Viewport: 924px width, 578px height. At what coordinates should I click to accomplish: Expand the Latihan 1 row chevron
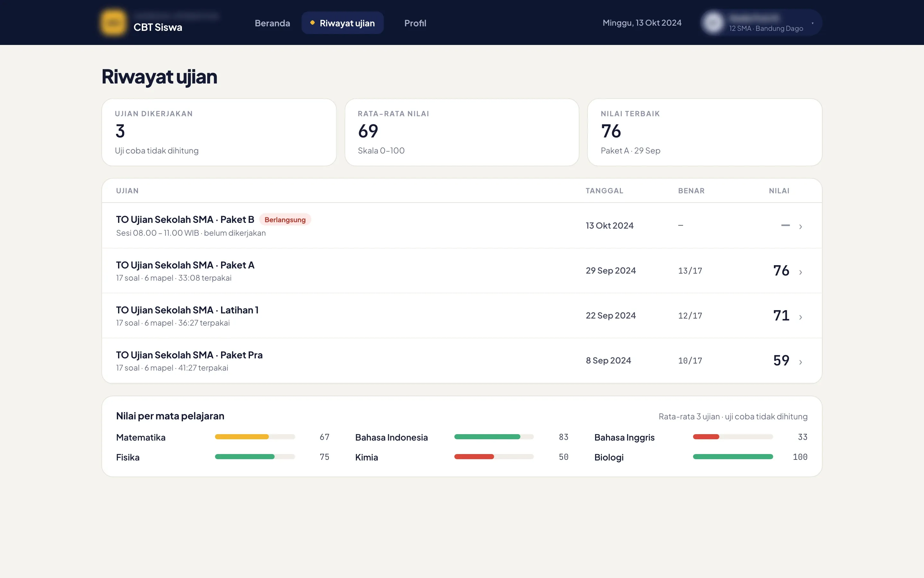pyautogui.click(x=801, y=317)
